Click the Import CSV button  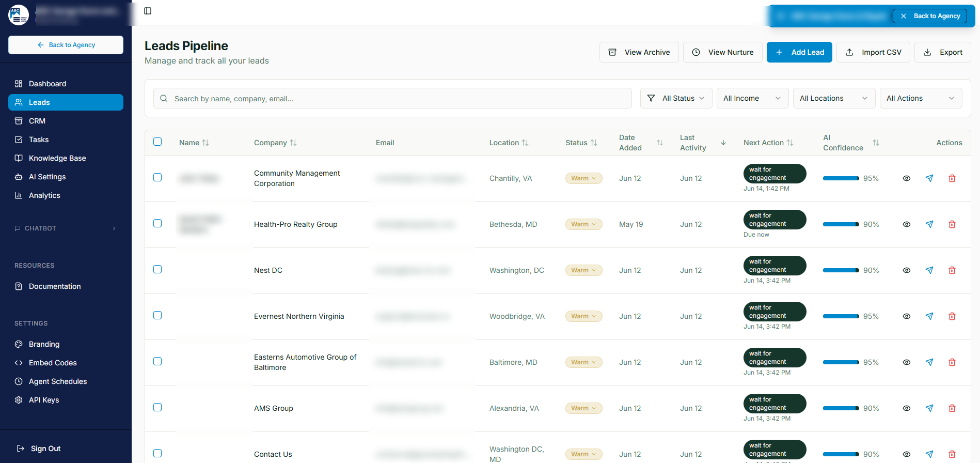point(873,52)
